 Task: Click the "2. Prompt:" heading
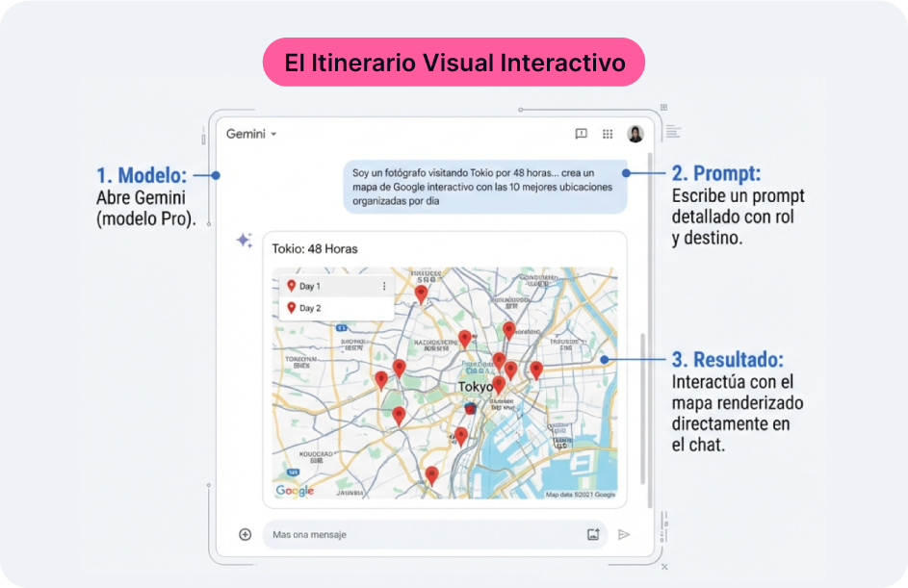coord(715,173)
